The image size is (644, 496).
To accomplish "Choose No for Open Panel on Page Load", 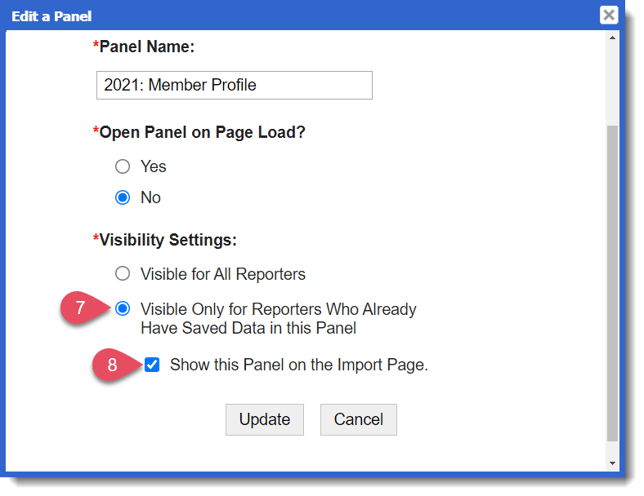I will pos(123,198).
